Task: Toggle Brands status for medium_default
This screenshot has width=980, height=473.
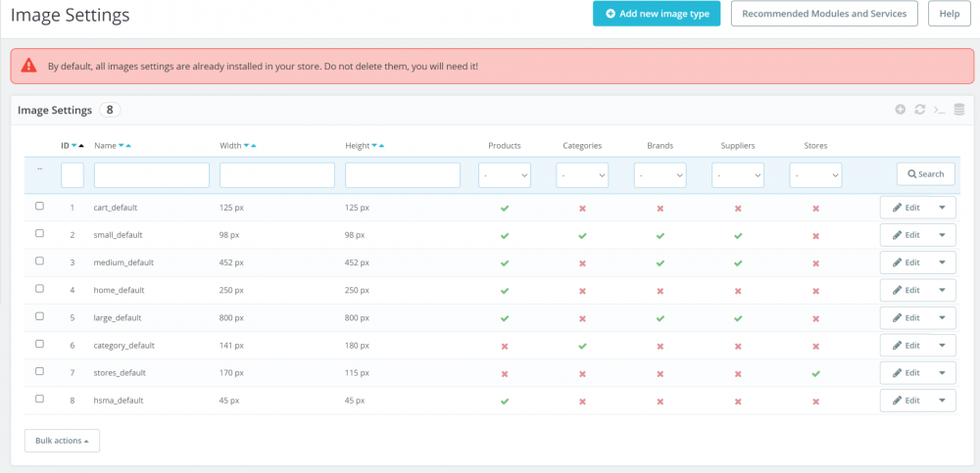Action: [x=660, y=263]
